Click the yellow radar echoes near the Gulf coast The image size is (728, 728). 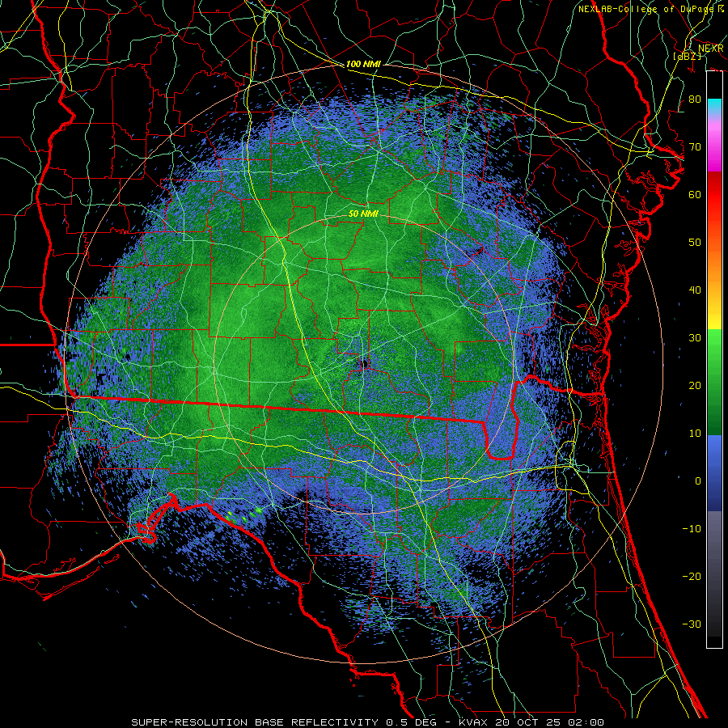243,514
